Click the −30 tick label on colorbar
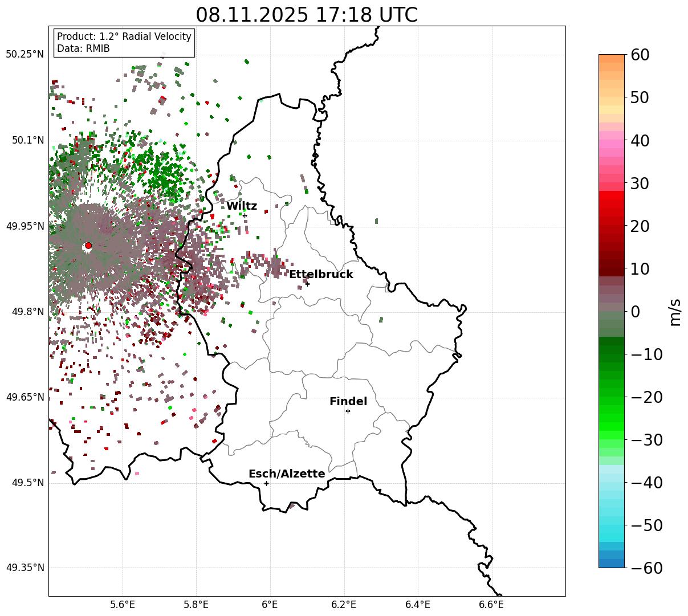Image resolution: width=688 pixels, height=616 pixels. point(646,440)
